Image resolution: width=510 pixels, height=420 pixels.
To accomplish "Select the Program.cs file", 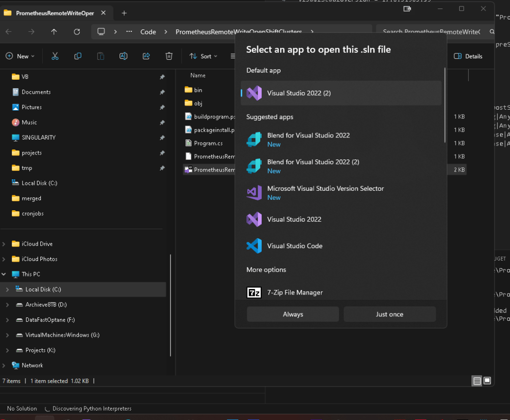I will pos(209,143).
